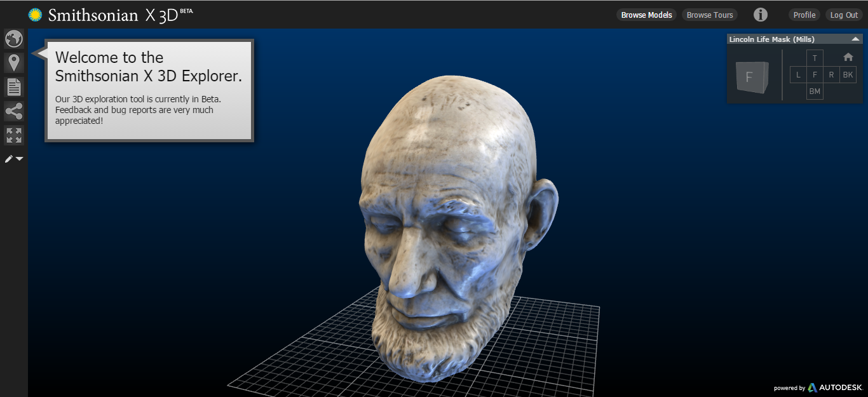This screenshot has width=868, height=397.
Task: Select the BK back view face
Action: tap(848, 75)
